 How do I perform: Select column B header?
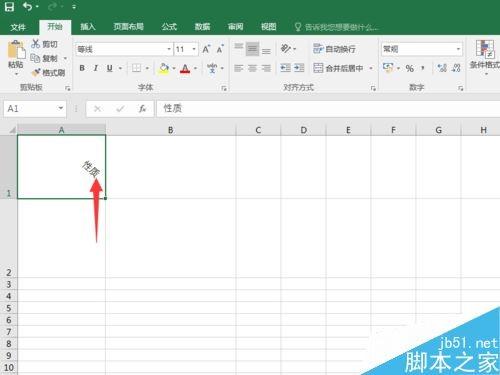pos(171,130)
